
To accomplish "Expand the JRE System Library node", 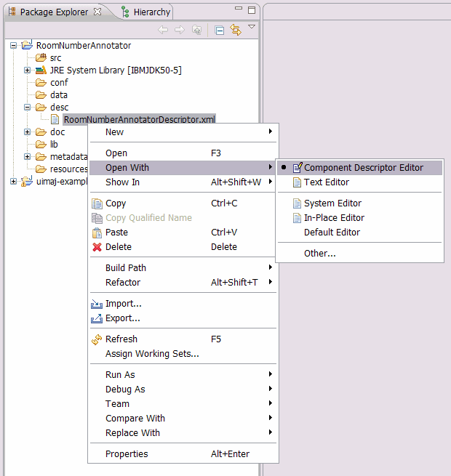I will [27, 70].
